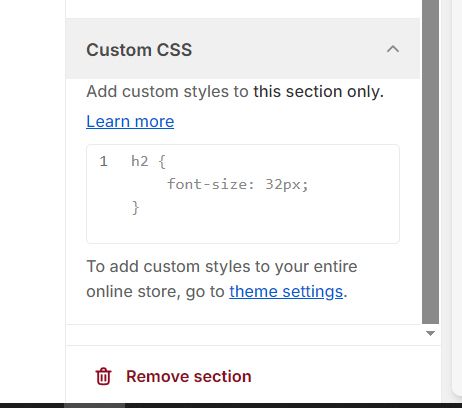Place cursor on the h2 selector
Screen dimensions: 462x408
(x=139, y=161)
